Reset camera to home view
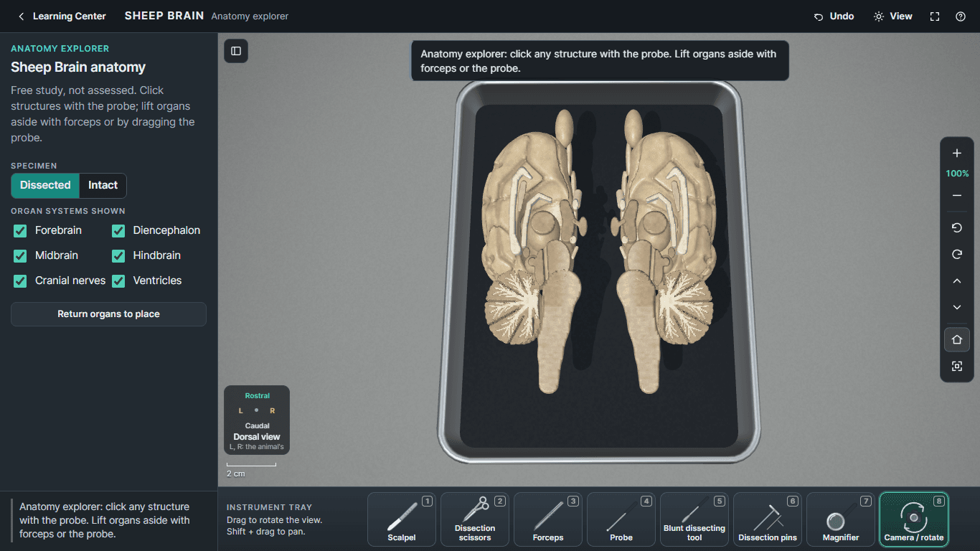This screenshot has width=980, height=551. pyautogui.click(x=957, y=340)
